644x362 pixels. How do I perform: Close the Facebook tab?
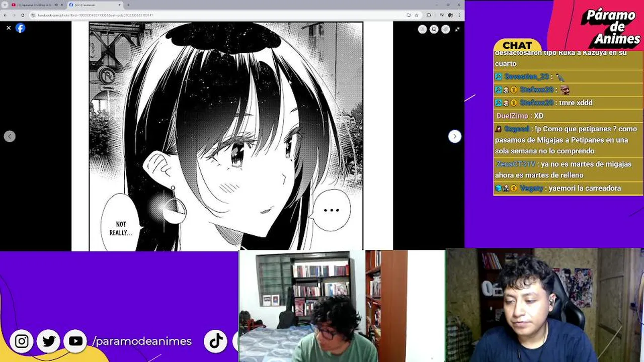point(120,5)
